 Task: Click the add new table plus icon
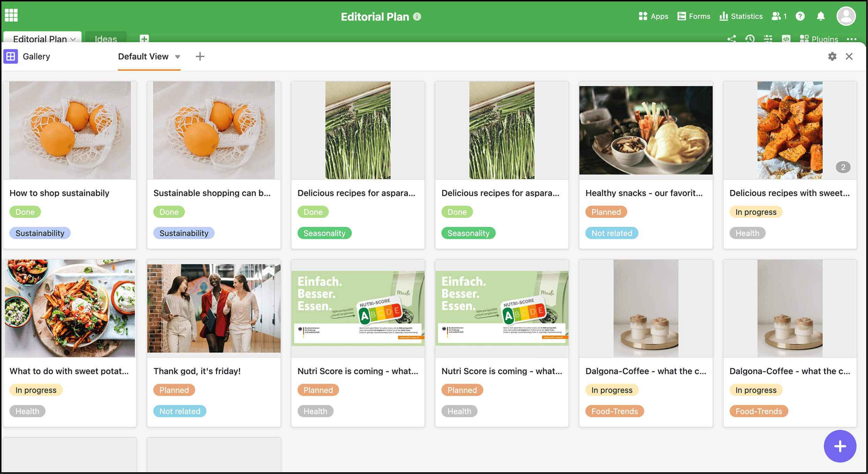(x=144, y=38)
